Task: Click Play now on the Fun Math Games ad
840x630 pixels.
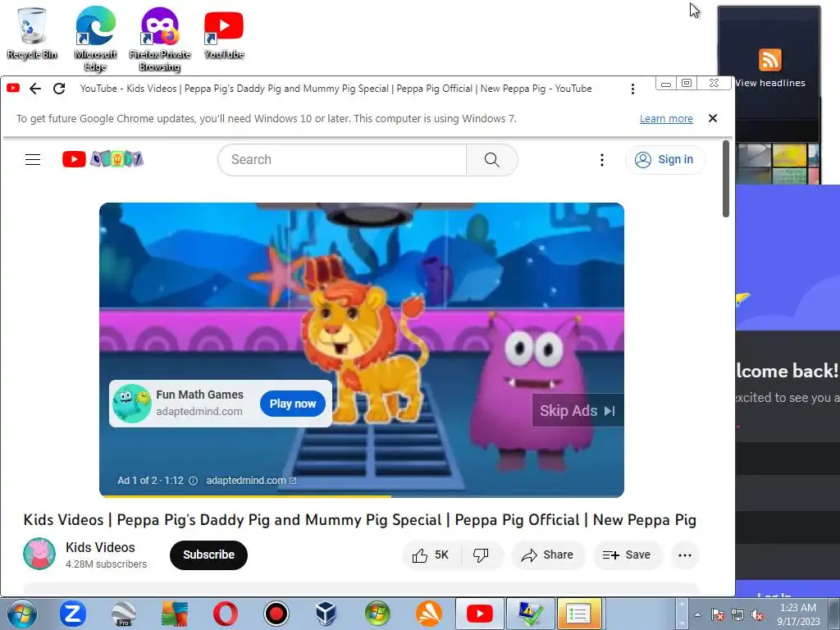Action: click(x=293, y=404)
